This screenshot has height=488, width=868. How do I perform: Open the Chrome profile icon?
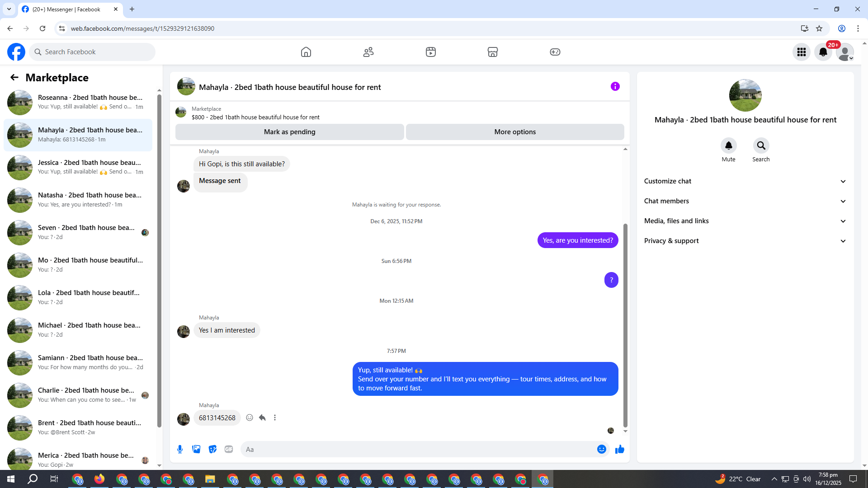(842, 28)
